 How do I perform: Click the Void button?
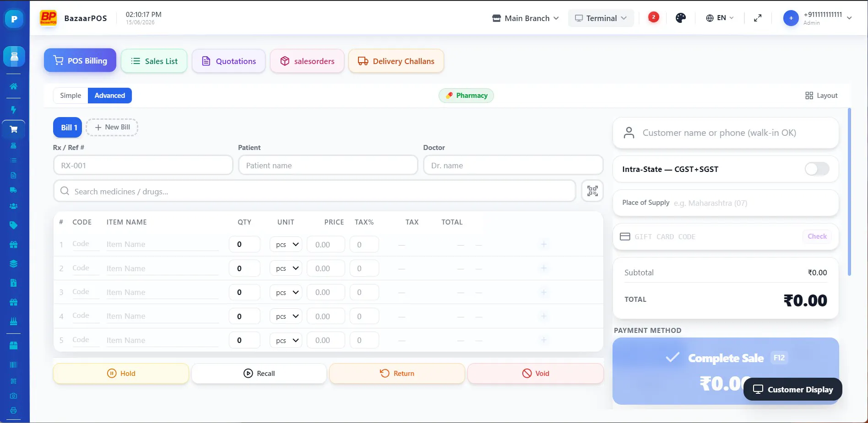click(x=536, y=373)
